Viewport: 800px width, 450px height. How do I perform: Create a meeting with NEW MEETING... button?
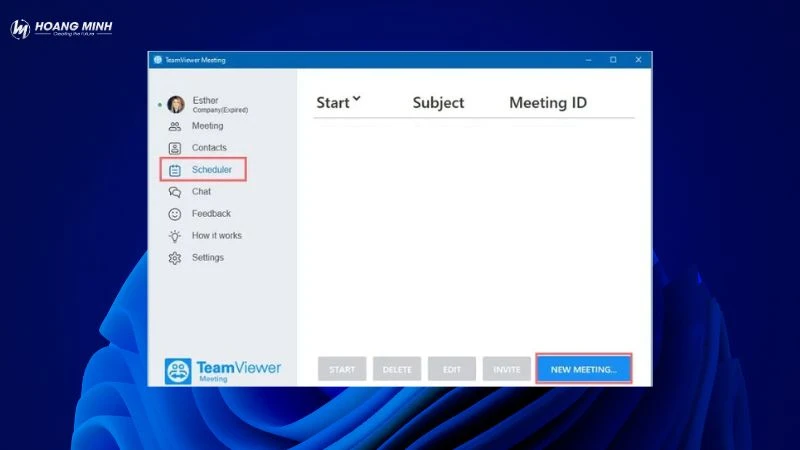tap(584, 369)
